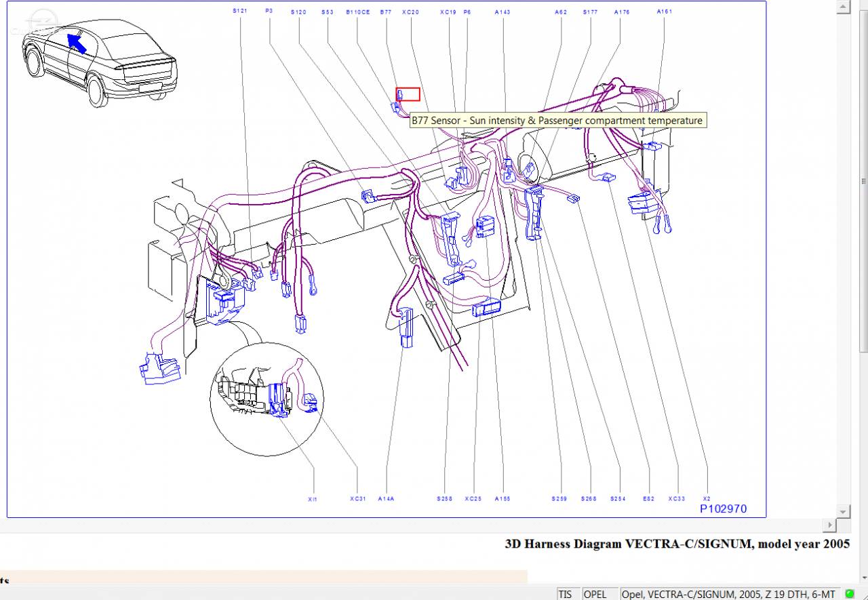Select the A155 component label
The image size is (868, 600).
click(502, 499)
